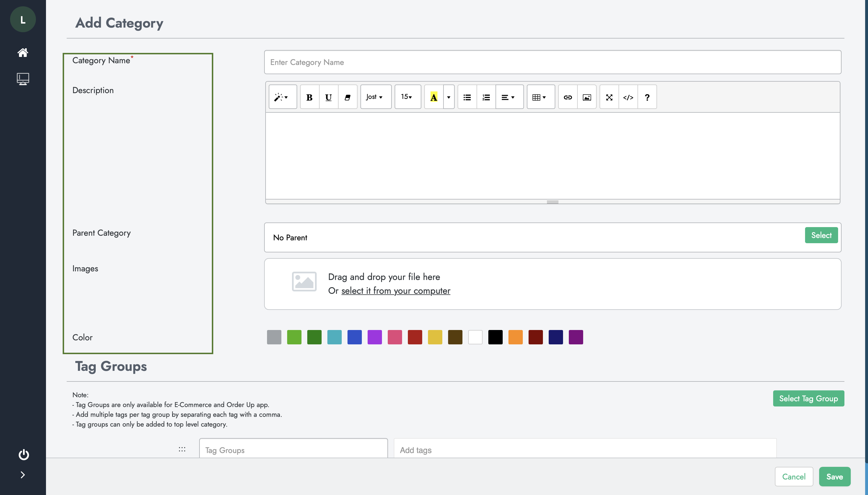Open the monitor icon in sidebar
Screen dimensions: 868x495
(x=23, y=79)
